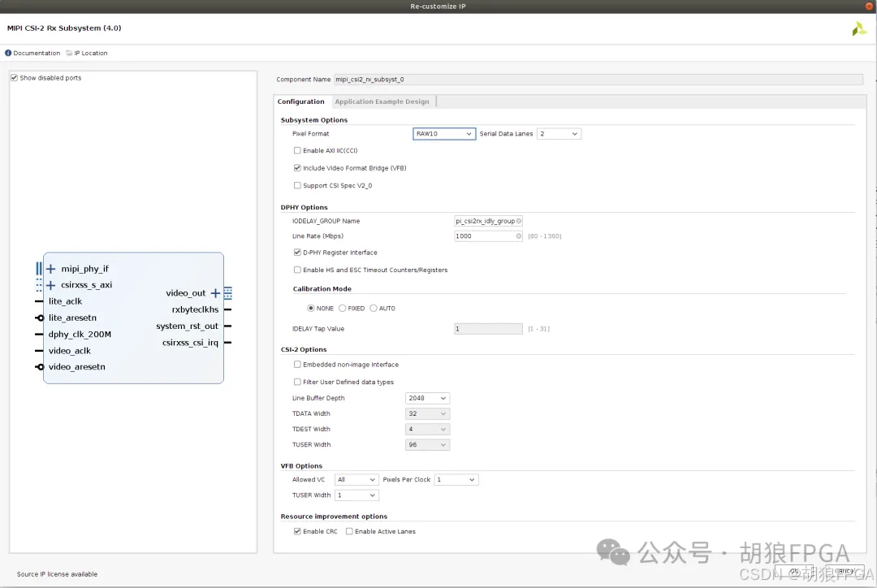
Task: Enable AXI IIC(CCI) checkbox
Action: tap(297, 150)
